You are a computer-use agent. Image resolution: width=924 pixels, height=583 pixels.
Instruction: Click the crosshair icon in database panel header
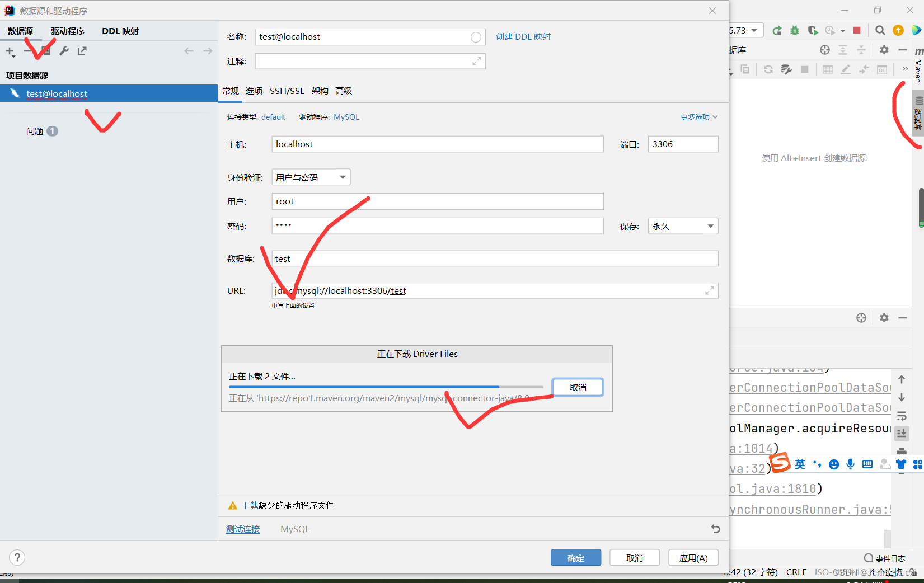point(825,50)
